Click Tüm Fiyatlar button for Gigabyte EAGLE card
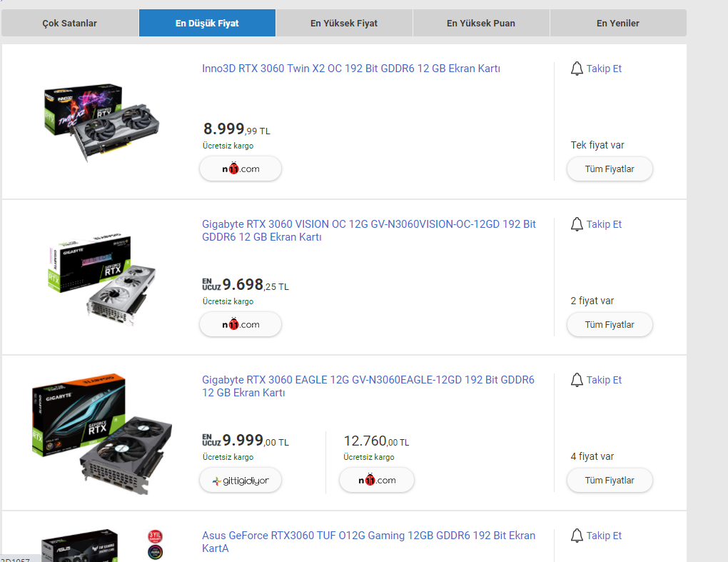 [610, 481]
